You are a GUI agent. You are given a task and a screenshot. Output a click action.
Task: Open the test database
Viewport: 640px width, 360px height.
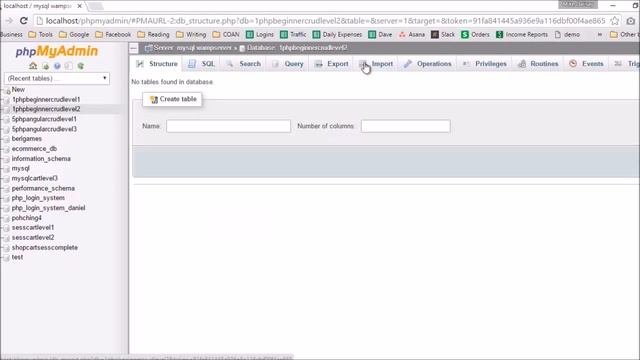click(17, 257)
